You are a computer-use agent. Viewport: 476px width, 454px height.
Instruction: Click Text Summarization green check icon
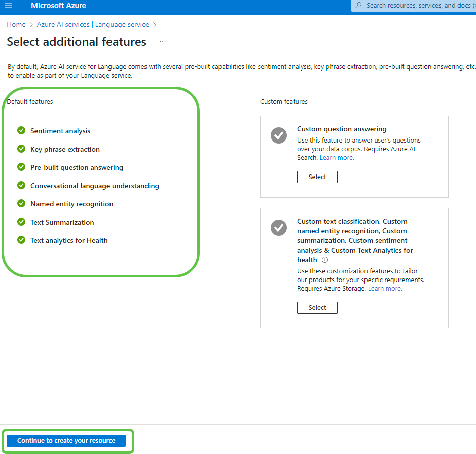coord(21,222)
